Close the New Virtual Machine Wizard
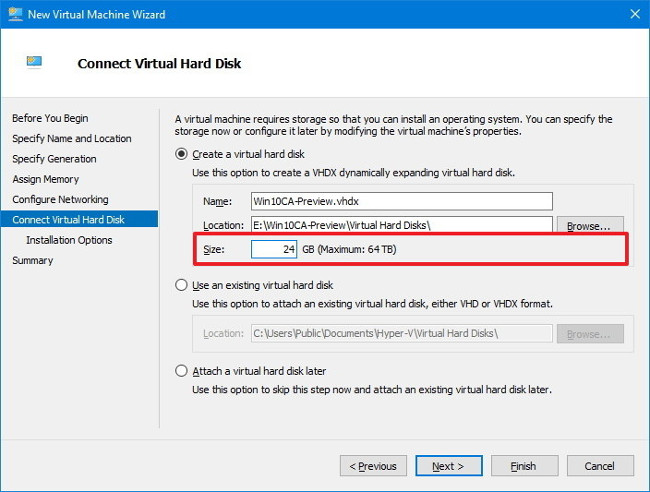The height and width of the screenshot is (492, 650). pyautogui.click(x=635, y=14)
